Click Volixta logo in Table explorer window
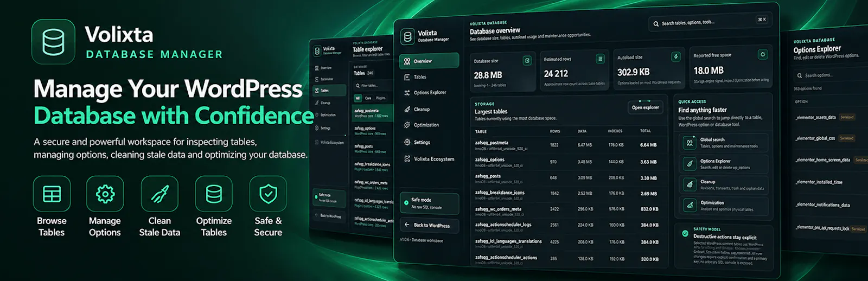Image resolution: width=868 pixels, height=281 pixels. coord(317,51)
